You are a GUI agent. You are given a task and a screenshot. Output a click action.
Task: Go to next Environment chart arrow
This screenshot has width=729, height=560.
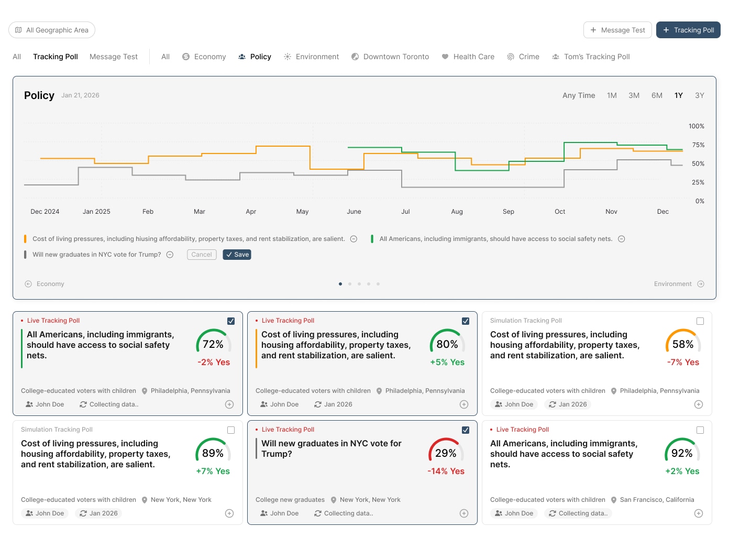click(x=701, y=284)
